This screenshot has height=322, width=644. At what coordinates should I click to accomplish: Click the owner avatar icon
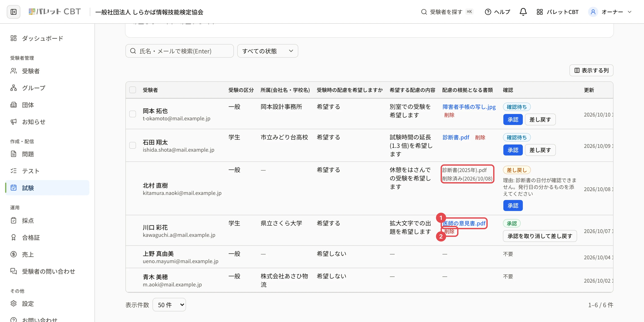pos(593,12)
